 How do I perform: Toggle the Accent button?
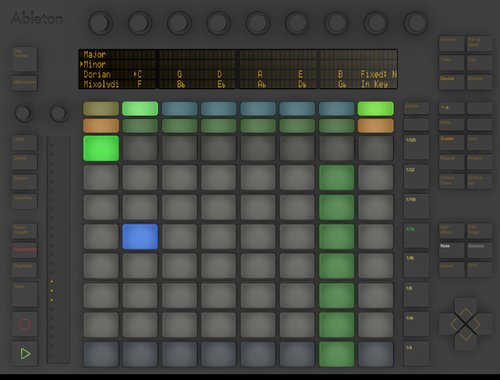479,161
